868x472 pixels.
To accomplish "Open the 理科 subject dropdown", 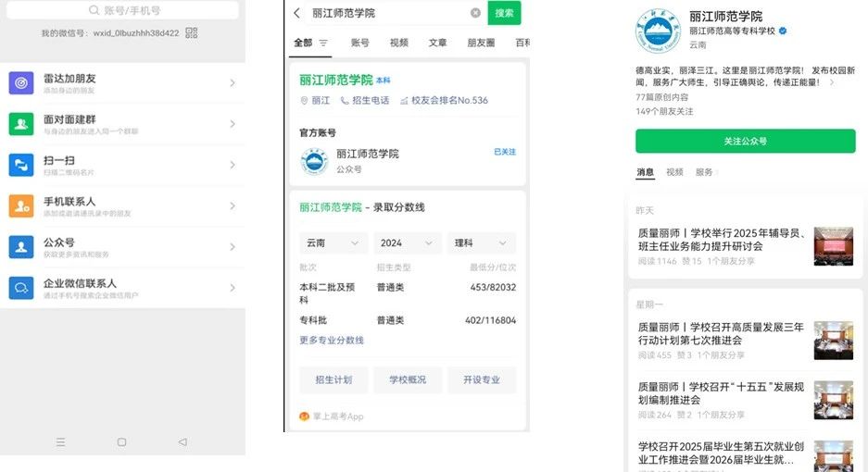I will point(481,242).
